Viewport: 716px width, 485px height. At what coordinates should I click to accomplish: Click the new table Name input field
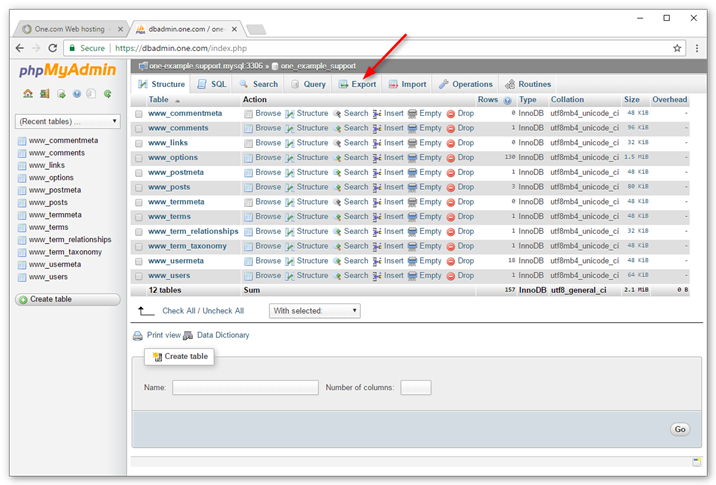pos(245,388)
